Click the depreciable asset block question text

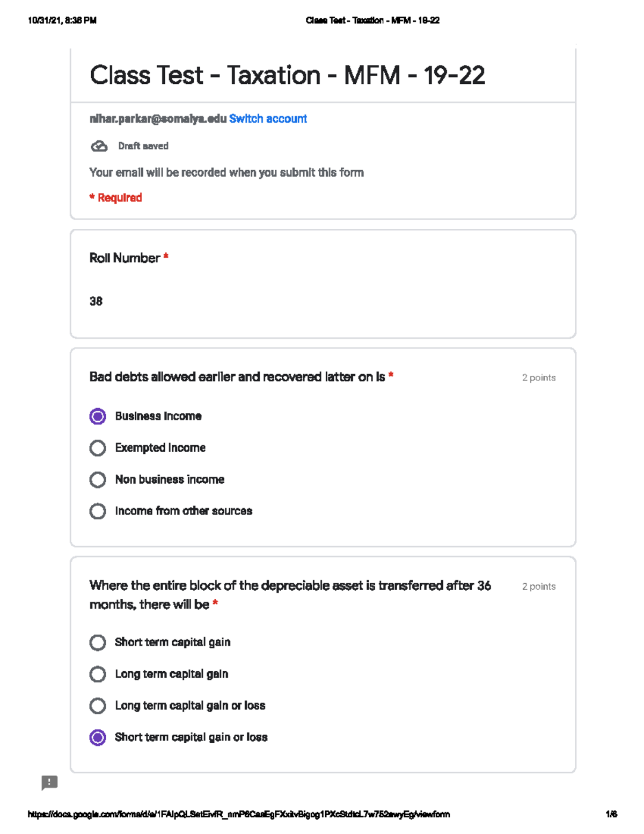tap(290, 585)
